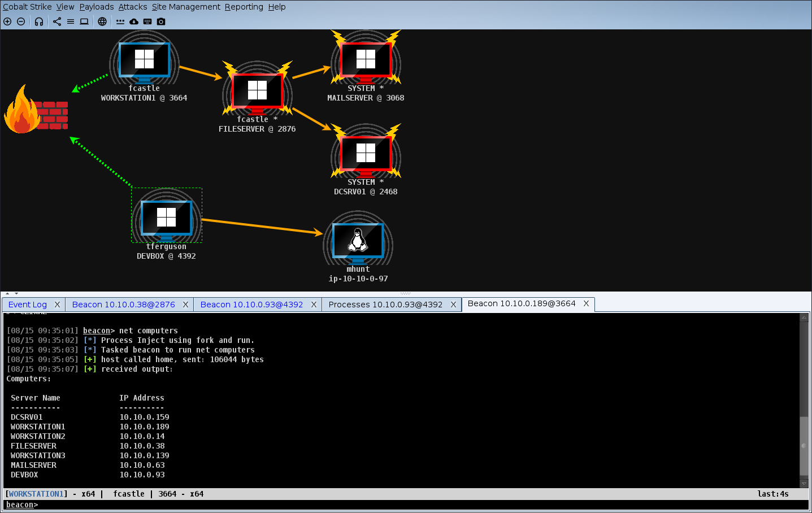The width and height of the screenshot is (812, 513).
Task: Click split pane collapse-up arrow
Action: [x=7, y=294]
